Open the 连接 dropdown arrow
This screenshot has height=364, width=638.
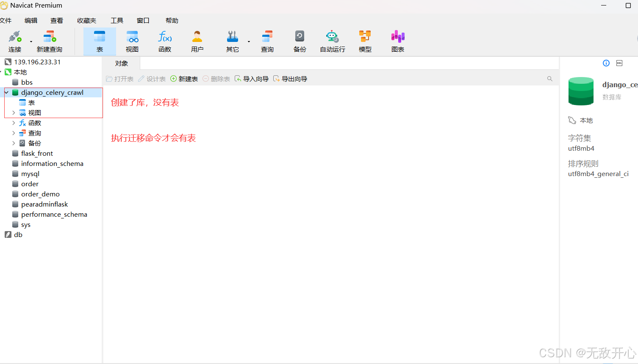pos(31,41)
